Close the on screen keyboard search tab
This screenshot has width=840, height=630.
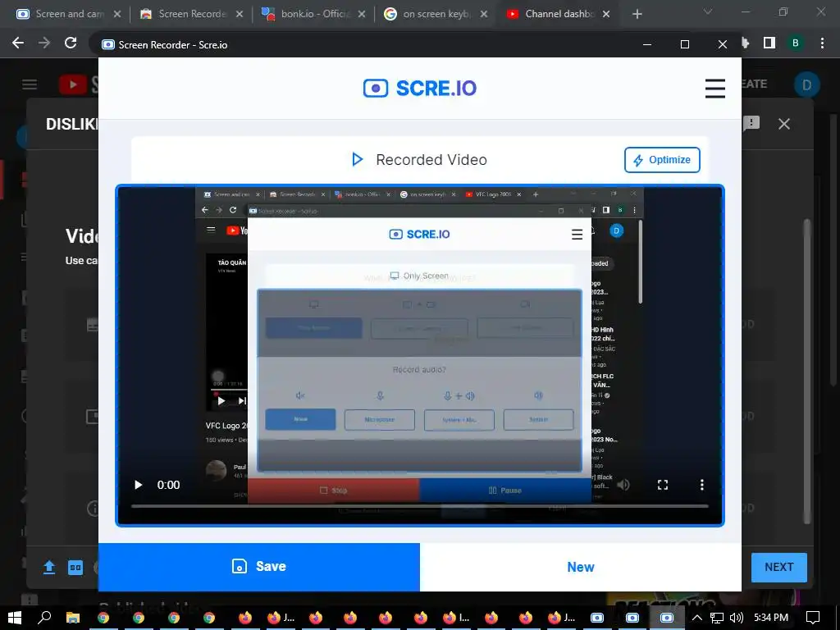coord(484,14)
